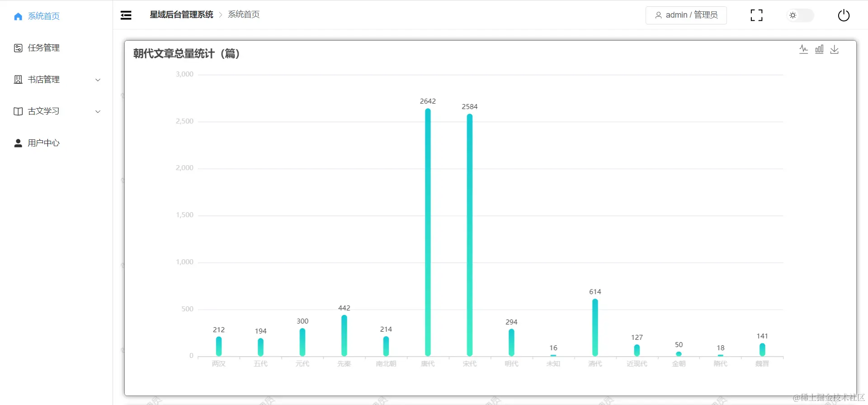Click 星域后台管理系统 breadcrumb

181,14
